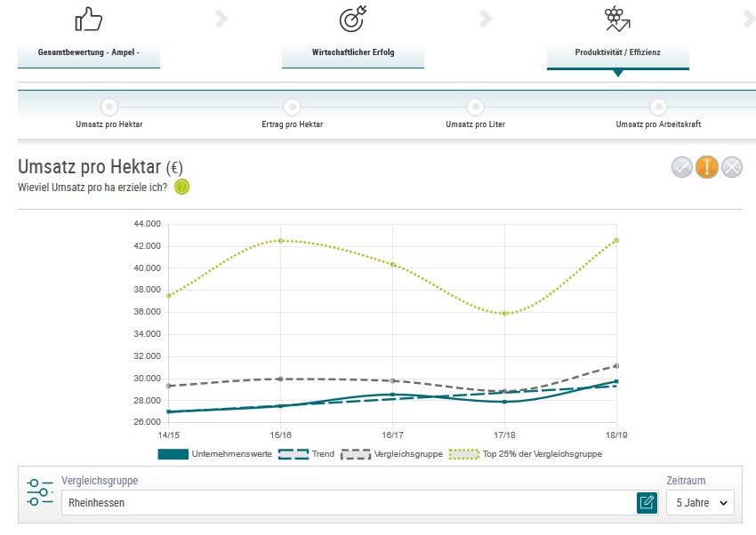Toggle Top 25% der Vergleichsgruppe legend
The width and height of the screenshot is (756, 535).
526,454
